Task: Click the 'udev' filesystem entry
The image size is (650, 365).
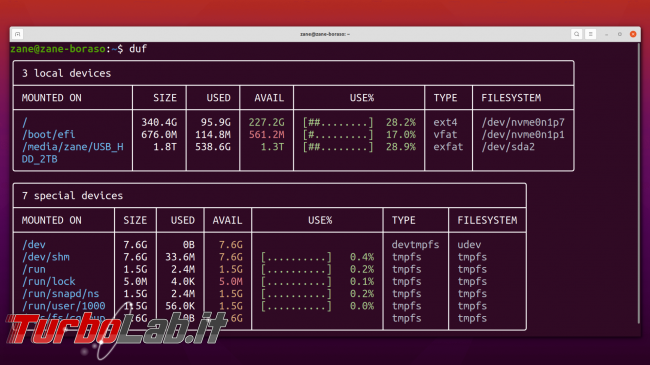Action: point(469,245)
